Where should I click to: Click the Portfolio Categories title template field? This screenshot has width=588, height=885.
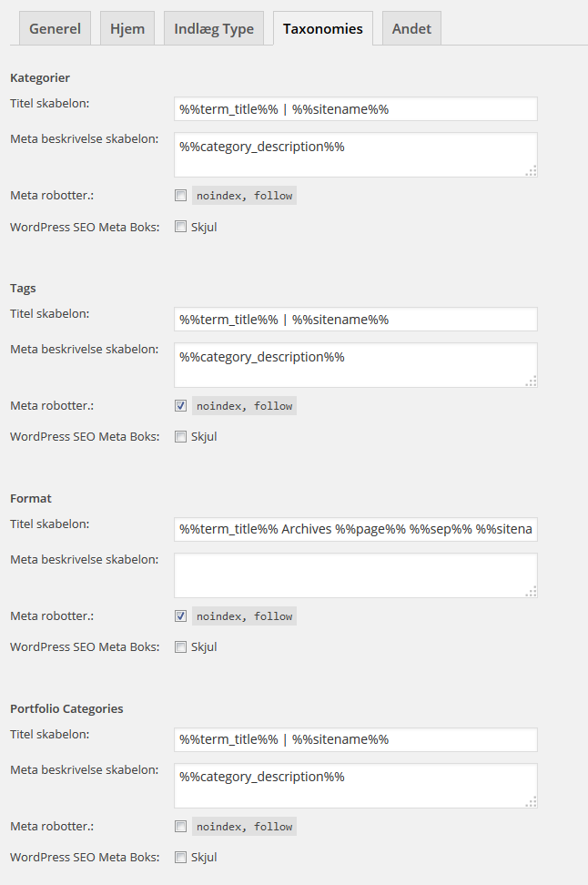[355, 739]
